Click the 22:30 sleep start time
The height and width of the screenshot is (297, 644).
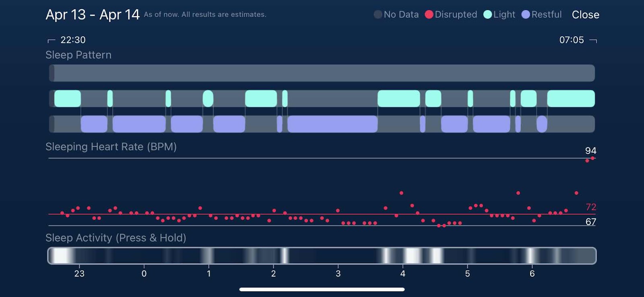tap(73, 40)
